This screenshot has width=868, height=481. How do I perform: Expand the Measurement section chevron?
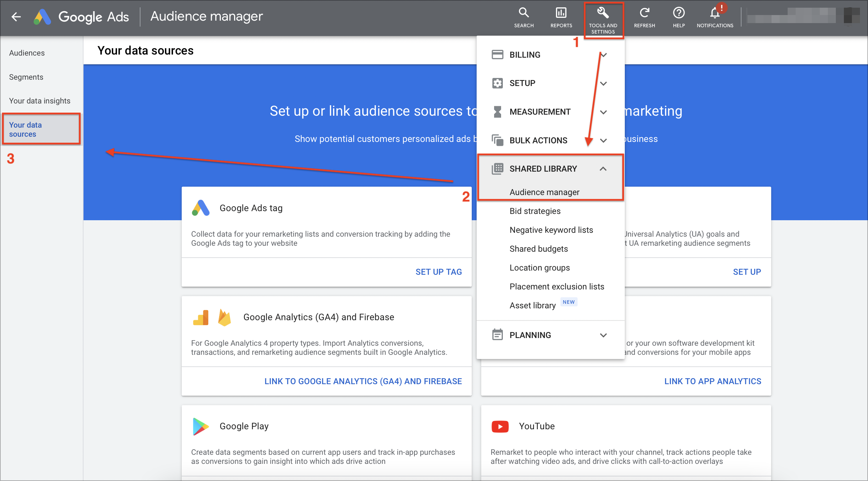[x=603, y=112]
